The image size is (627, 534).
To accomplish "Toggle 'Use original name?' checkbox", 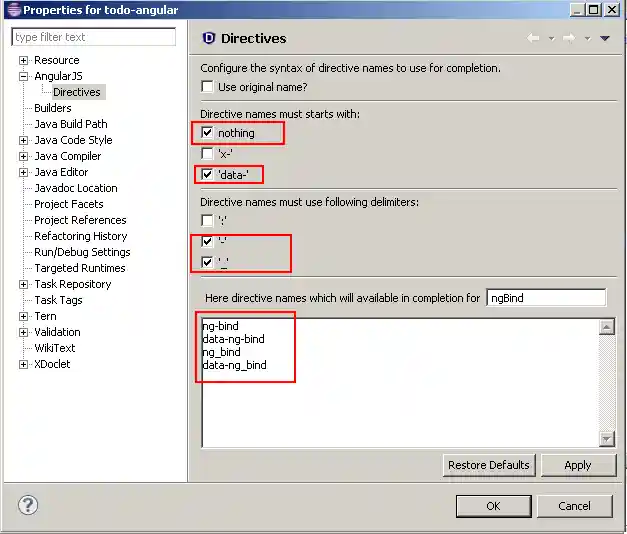I will 207,86.
